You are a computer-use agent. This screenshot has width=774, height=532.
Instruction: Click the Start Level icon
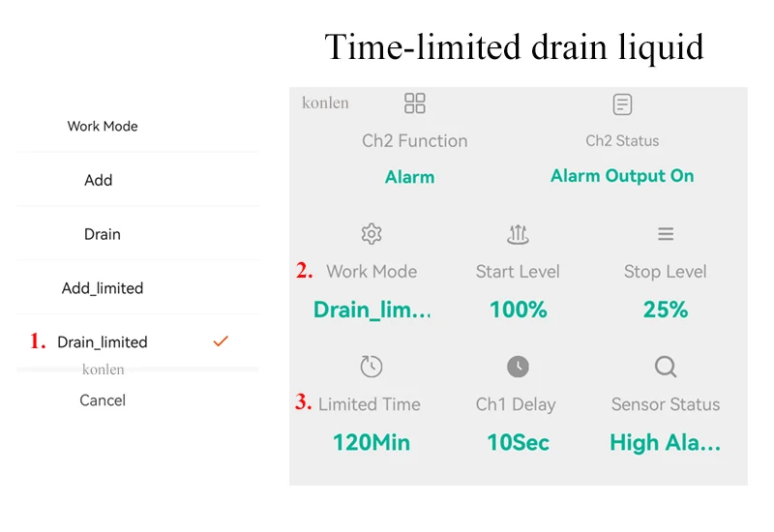click(x=518, y=234)
